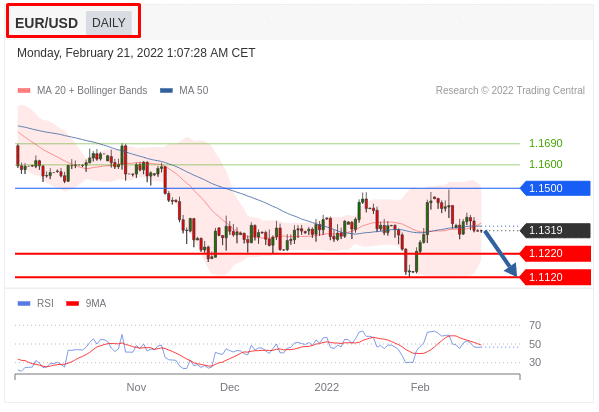Toggle the MA 20 + Bollinger Bands legend
Image resolution: width=599 pixels, height=412 pixels.
click(82, 91)
